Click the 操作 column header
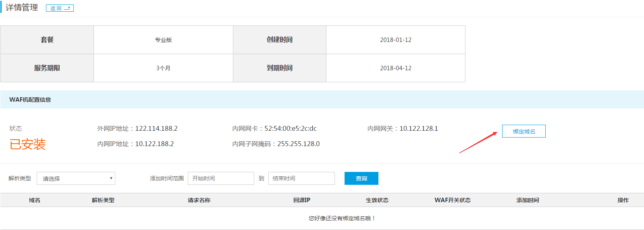Screen dimensions: 644x230 pyautogui.click(x=623, y=200)
